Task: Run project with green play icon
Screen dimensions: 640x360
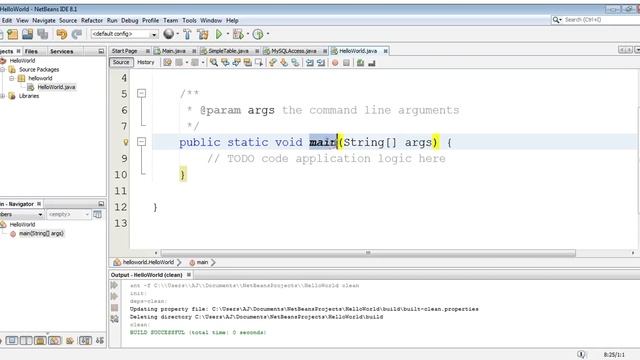Action: [x=219, y=34]
